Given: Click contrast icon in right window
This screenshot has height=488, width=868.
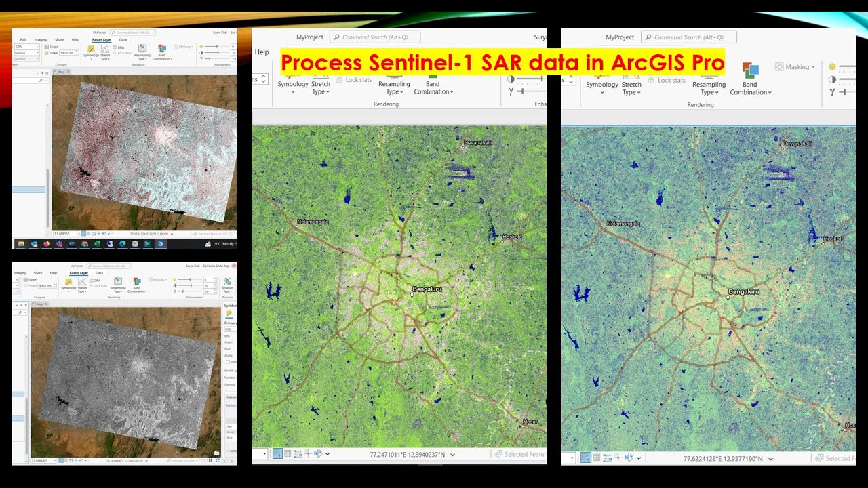Looking at the screenshot, I should [x=833, y=79].
